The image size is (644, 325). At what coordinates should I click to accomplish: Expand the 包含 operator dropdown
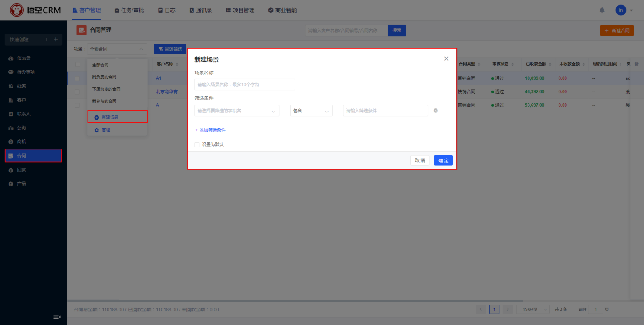(x=311, y=111)
